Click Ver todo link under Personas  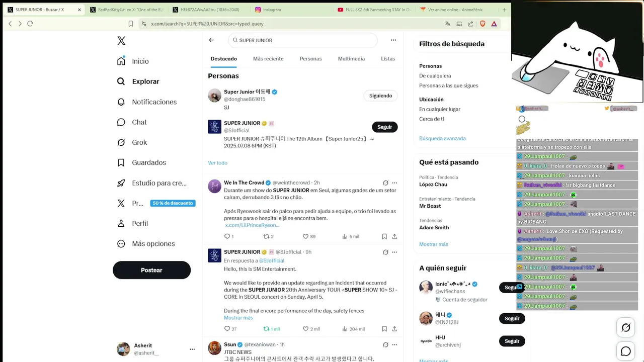pyautogui.click(x=218, y=163)
